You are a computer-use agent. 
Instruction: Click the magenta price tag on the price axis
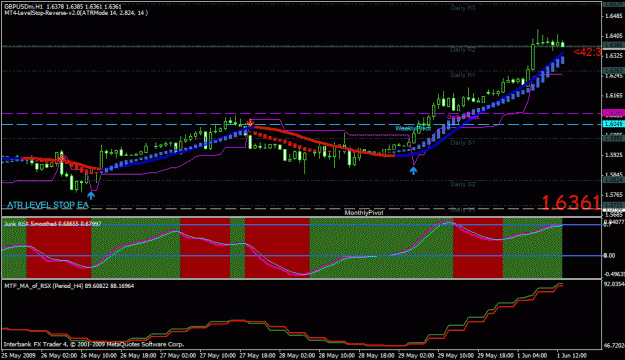613,113
